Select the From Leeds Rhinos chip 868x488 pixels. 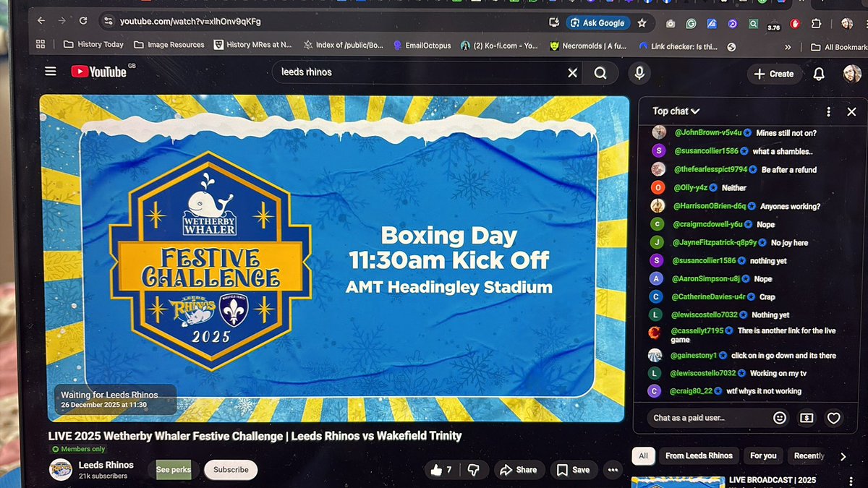coord(699,455)
